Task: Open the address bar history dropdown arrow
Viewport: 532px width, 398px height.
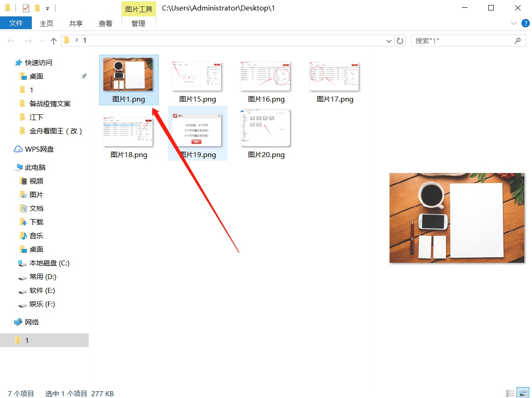Action: point(389,41)
